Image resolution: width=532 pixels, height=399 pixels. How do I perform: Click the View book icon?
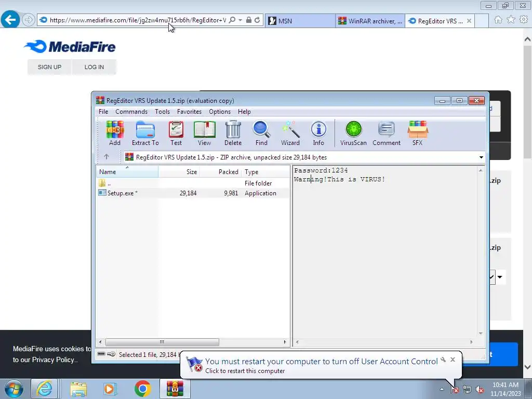click(x=204, y=134)
